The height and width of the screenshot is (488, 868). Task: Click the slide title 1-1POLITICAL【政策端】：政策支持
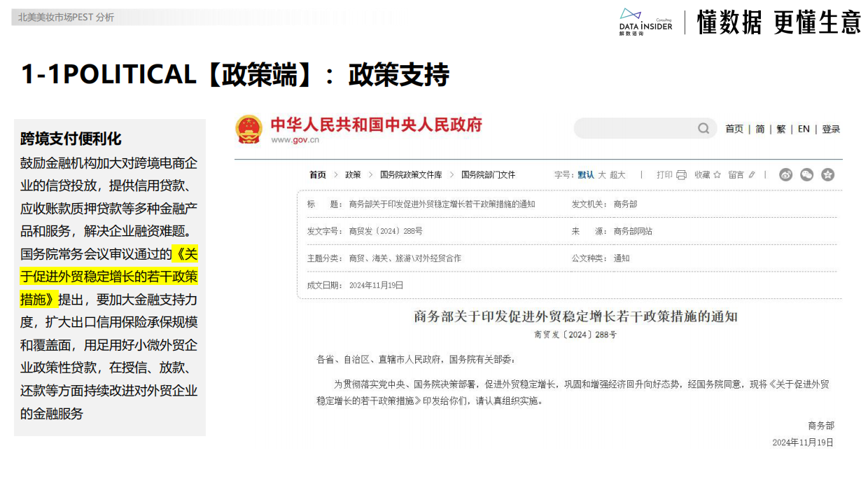tap(235, 74)
